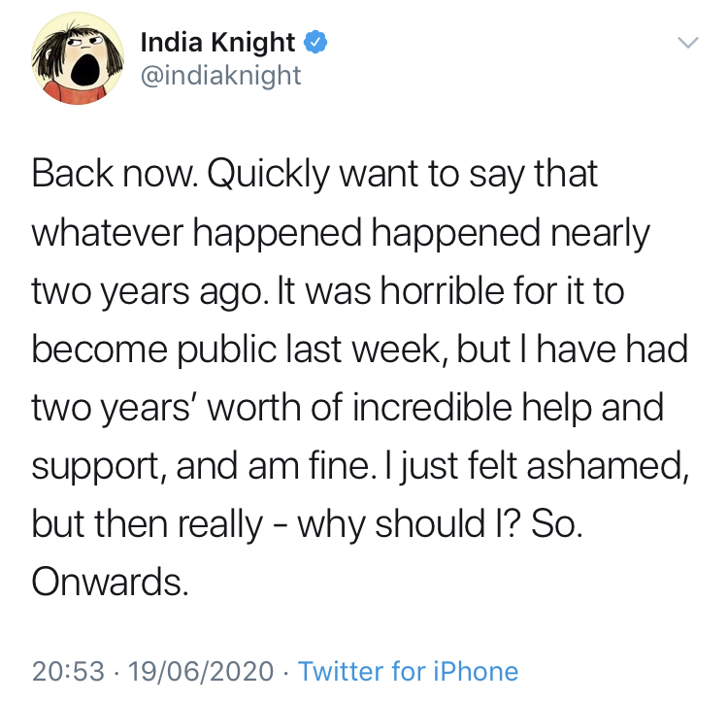Click the word "horrible" in the tweet

[442, 291]
